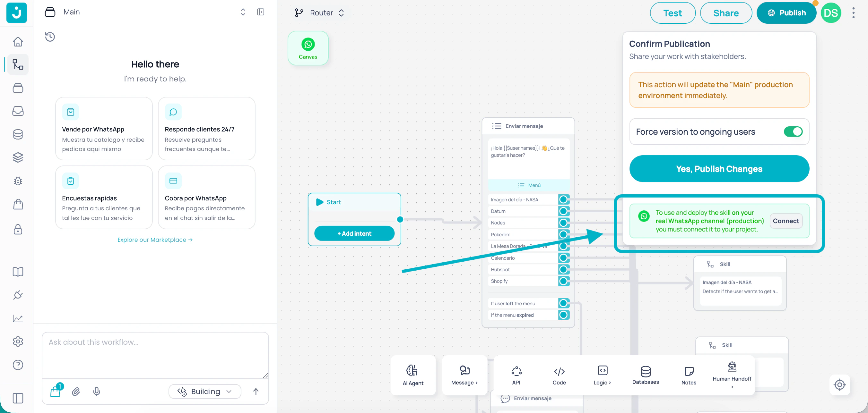Open Explore our Marketplace
The width and height of the screenshot is (868, 413).
(155, 240)
